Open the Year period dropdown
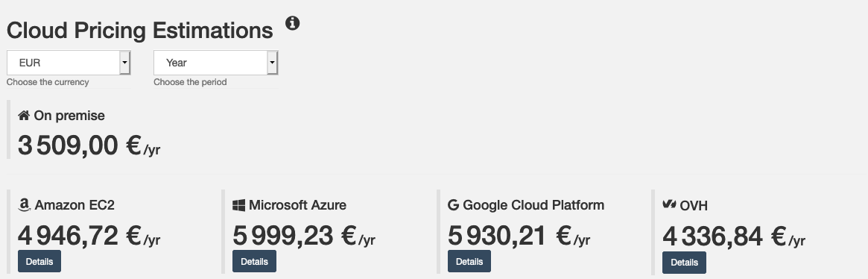This screenshot has width=868, height=279. [215, 63]
